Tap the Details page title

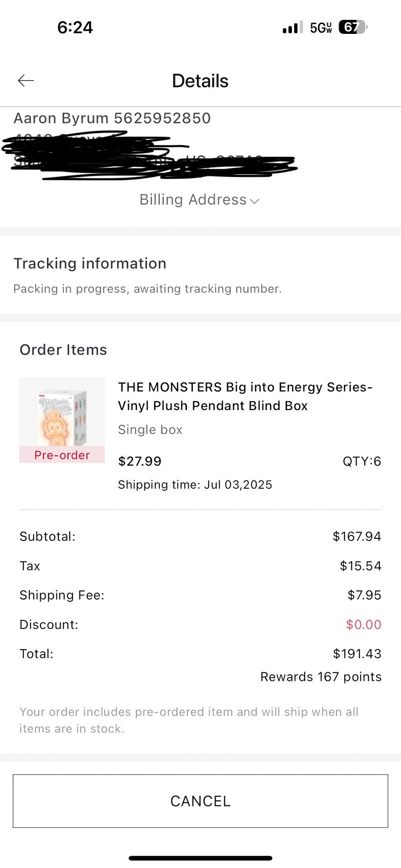pyautogui.click(x=200, y=81)
